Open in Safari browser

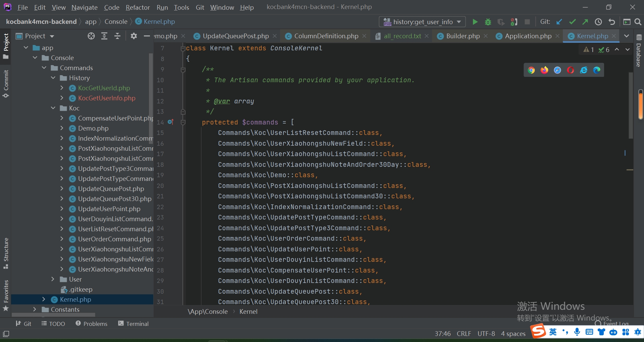point(557,70)
